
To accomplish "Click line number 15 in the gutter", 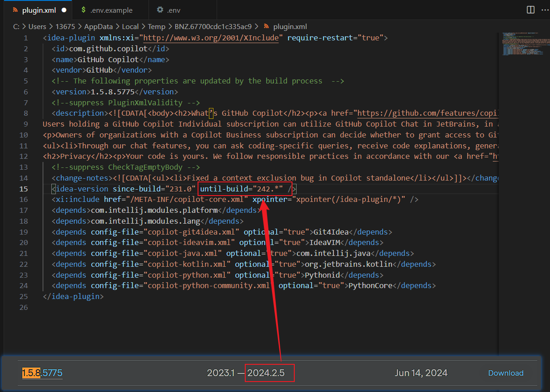I will click(x=24, y=189).
